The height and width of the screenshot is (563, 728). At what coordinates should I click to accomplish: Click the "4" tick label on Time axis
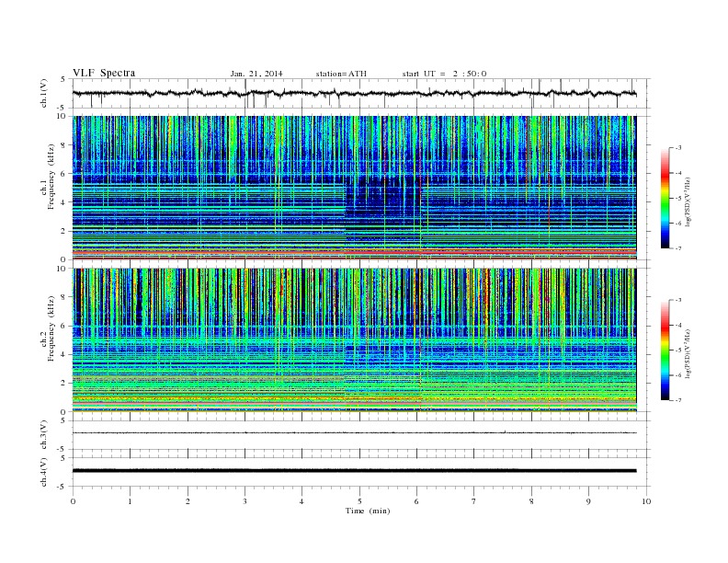[x=302, y=501]
